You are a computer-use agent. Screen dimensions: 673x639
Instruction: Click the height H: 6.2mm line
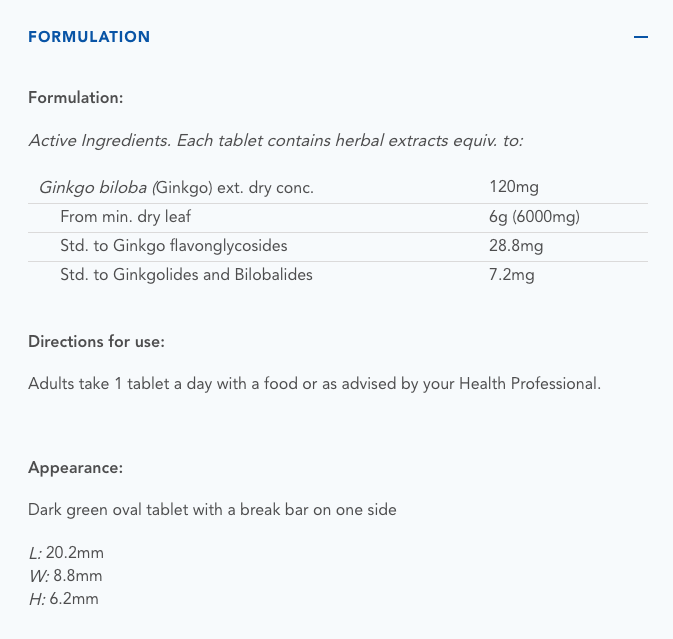64,598
